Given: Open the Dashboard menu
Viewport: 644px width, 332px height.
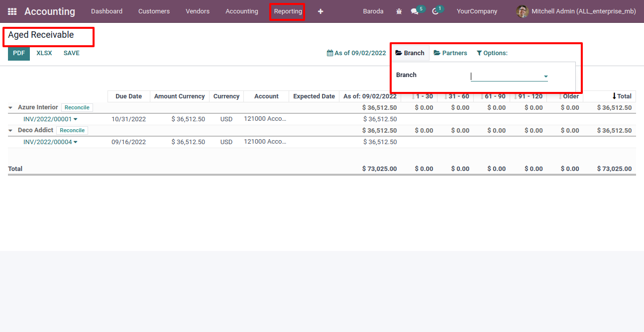Looking at the screenshot, I should tap(107, 11).
